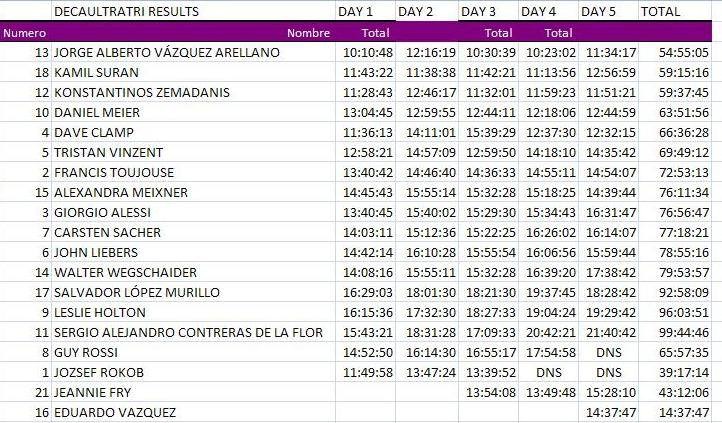The image size is (722, 423).
Task: Click Jeannie Fry's empty Day 1 cell
Action: pos(366,393)
